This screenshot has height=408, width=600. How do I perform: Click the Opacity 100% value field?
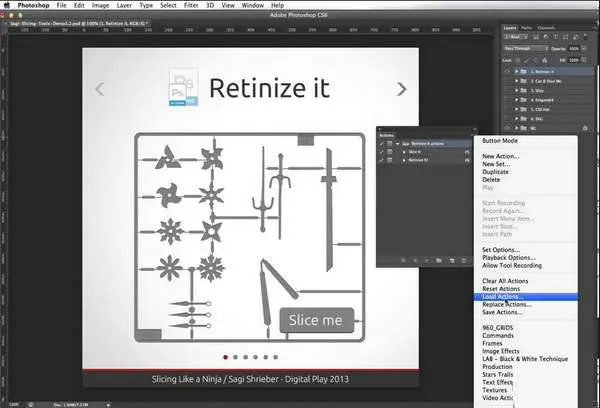tap(574, 49)
